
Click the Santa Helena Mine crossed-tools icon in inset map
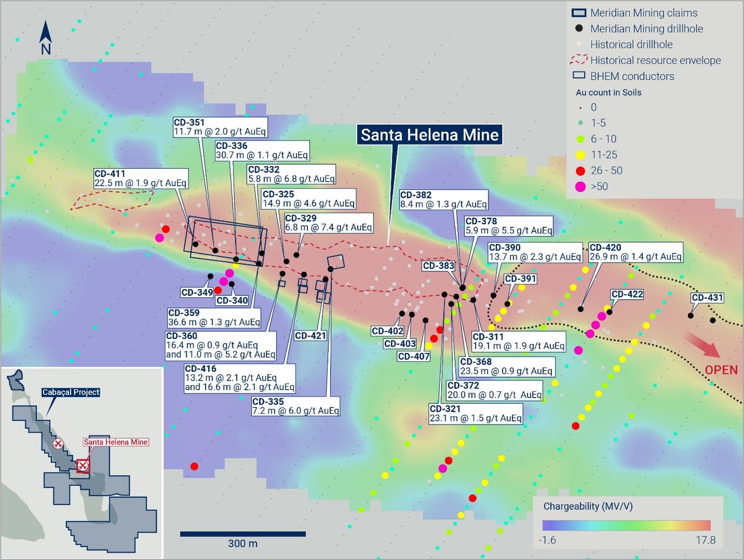coord(82,466)
